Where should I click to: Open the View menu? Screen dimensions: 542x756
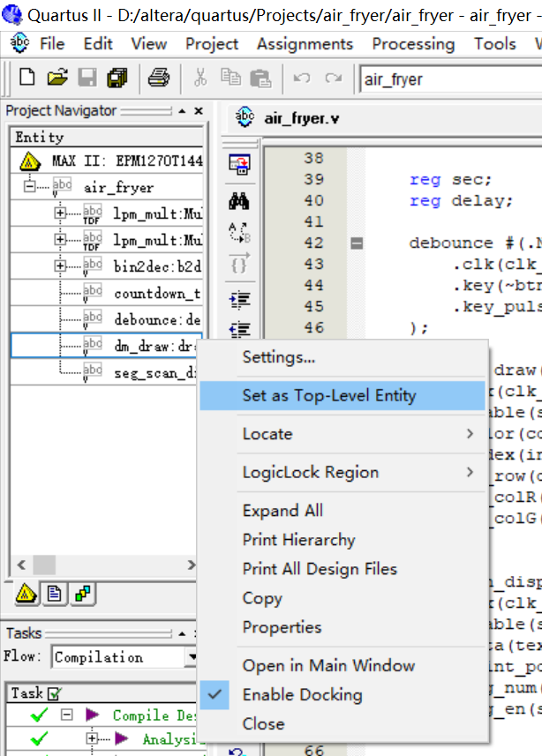(x=149, y=44)
